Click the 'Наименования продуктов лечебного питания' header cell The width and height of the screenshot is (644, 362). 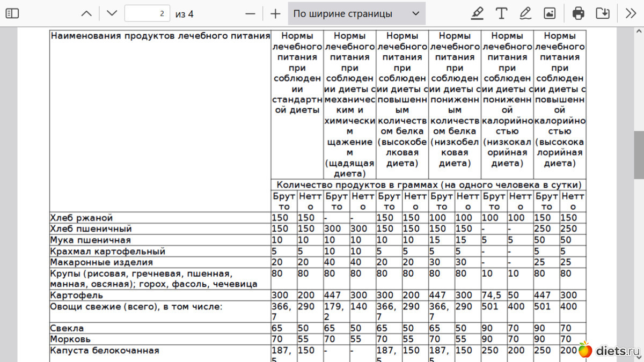click(x=160, y=36)
